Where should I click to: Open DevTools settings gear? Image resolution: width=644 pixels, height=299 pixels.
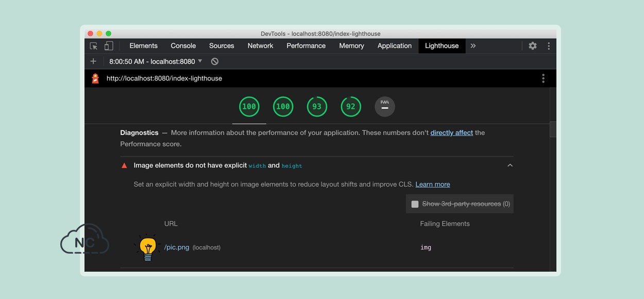(533, 46)
